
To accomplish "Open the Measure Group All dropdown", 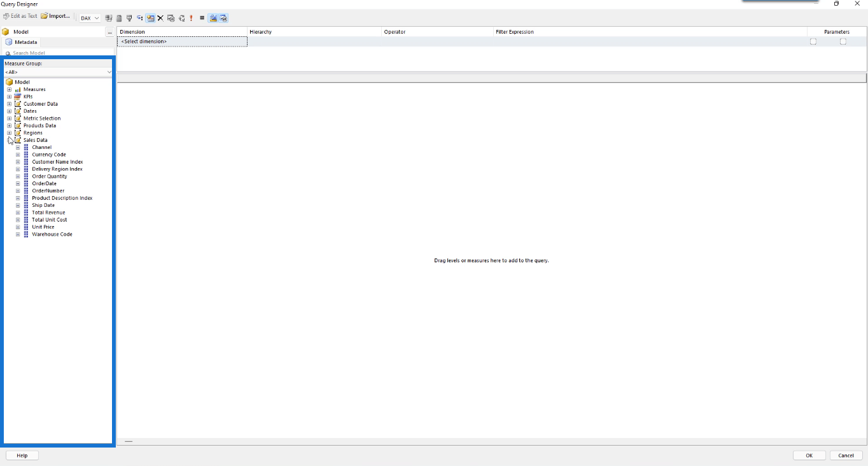I will coord(58,72).
